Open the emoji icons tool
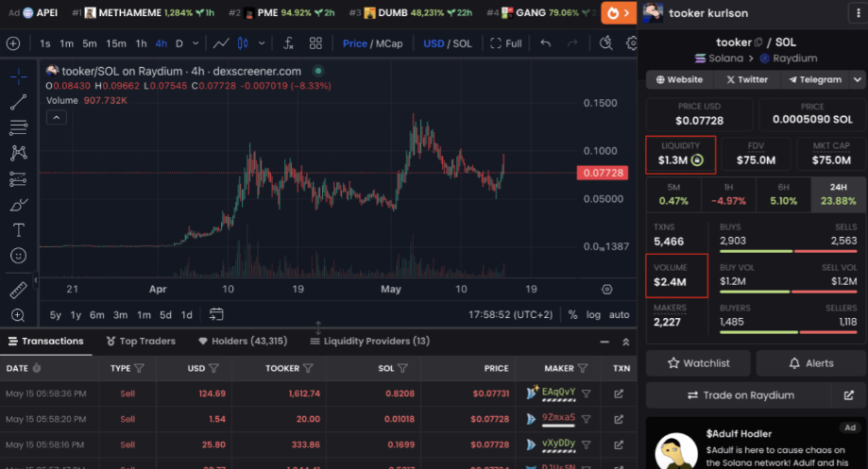The image size is (868, 469). coord(18,256)
